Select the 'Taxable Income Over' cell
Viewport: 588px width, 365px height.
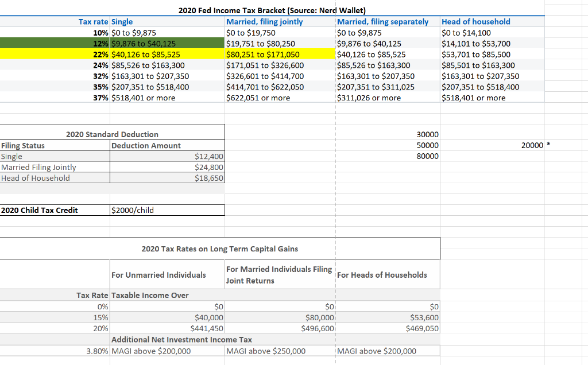[x=167, y=296]
